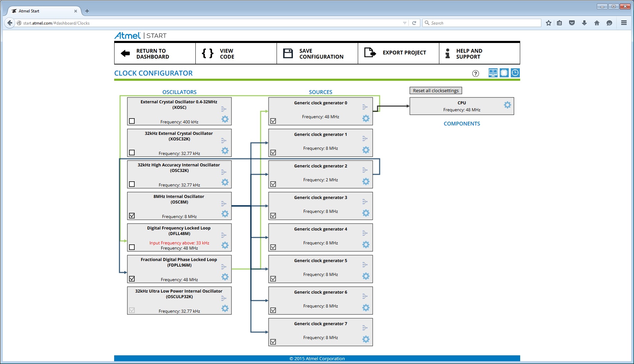
Task: Open settings gear for XOSC oscillator
Action: pyautogui.click(x=225, y=119)
